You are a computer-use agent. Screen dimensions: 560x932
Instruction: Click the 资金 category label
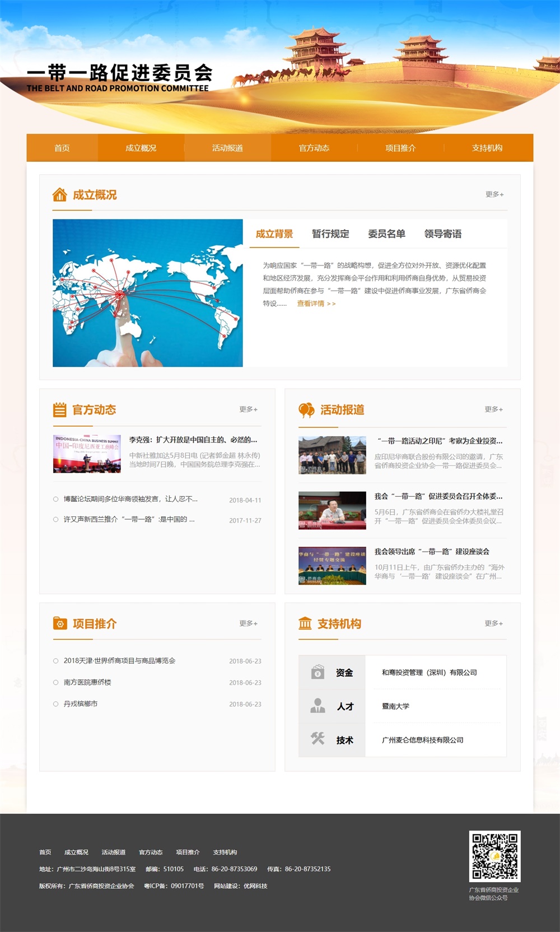(344, 673)
